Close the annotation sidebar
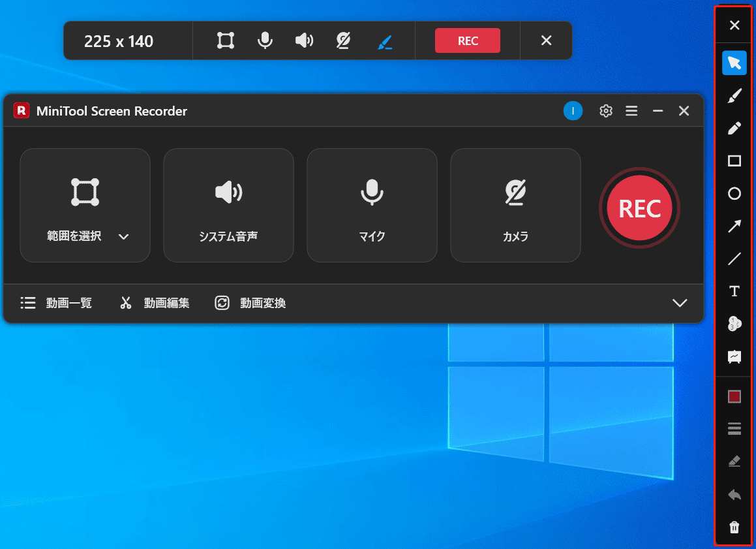This screenshot has width=756, height=549. tap(734, 25)
